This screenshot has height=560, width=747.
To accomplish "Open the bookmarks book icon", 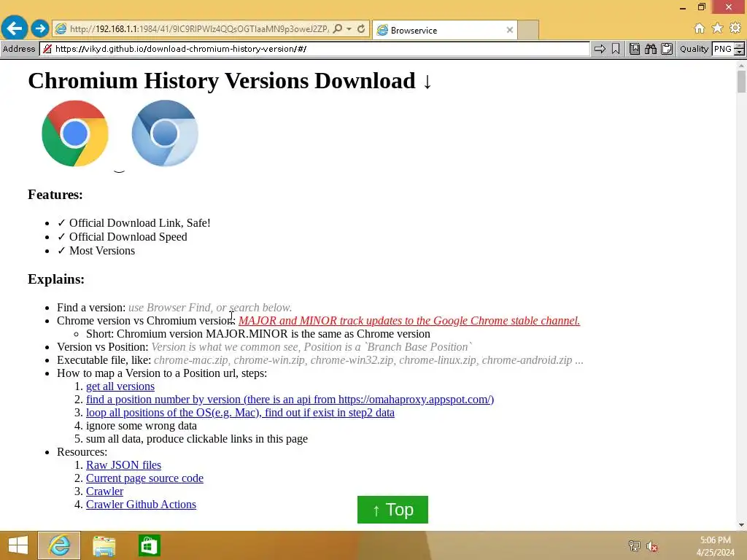I will 635,49.
